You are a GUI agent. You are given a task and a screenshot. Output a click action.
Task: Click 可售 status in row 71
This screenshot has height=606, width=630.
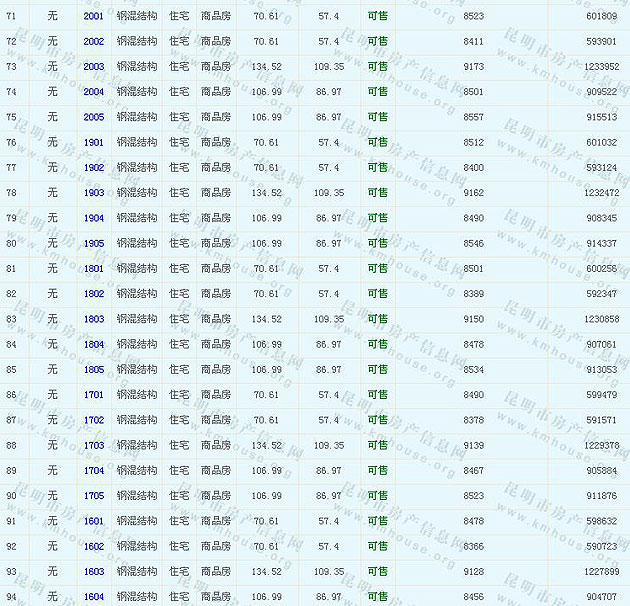click(378, 16)
